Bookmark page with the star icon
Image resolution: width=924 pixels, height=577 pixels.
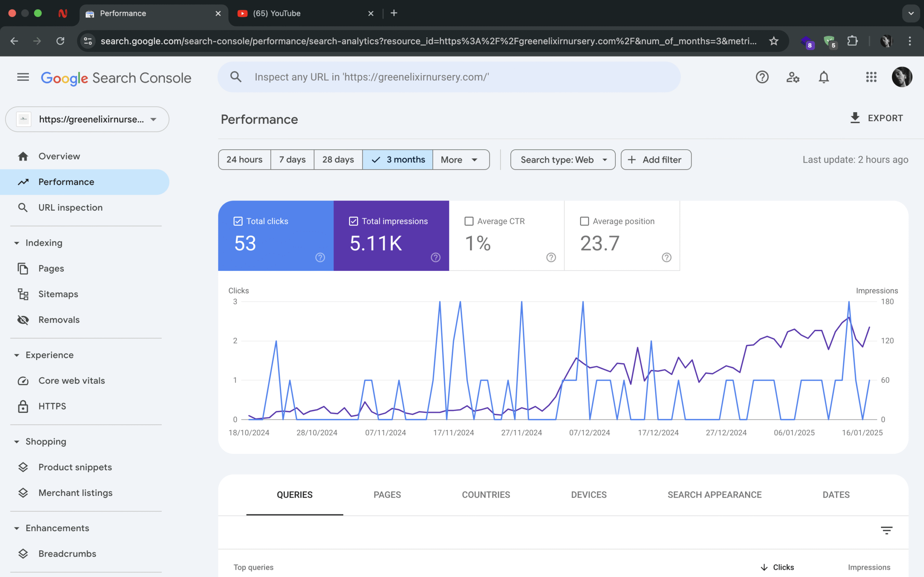pyautogui.click(x=773, y=41)
